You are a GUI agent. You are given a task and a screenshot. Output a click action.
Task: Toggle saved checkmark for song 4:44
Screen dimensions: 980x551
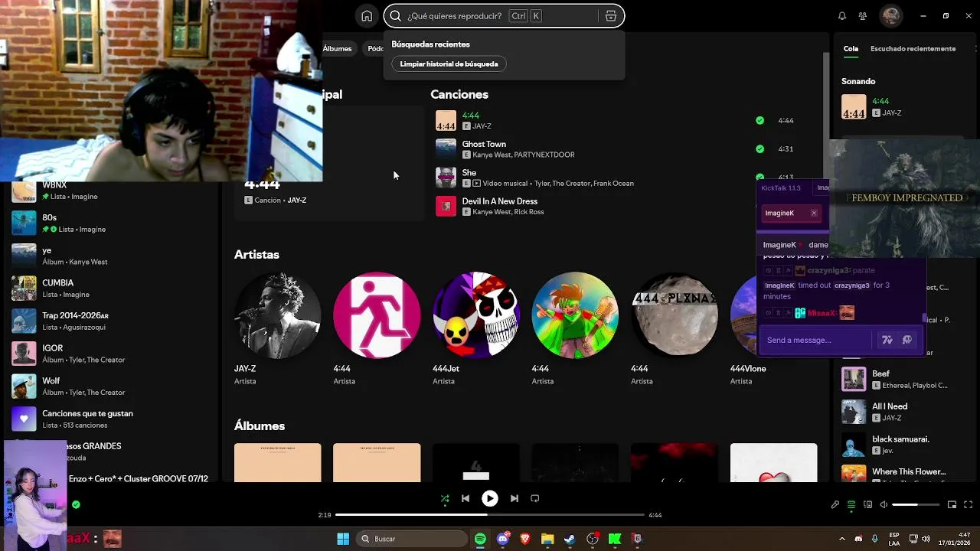(759, 120)
